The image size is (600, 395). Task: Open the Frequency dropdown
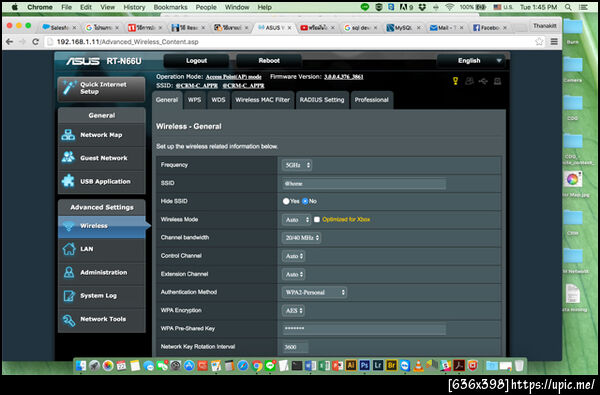point(297,165)
